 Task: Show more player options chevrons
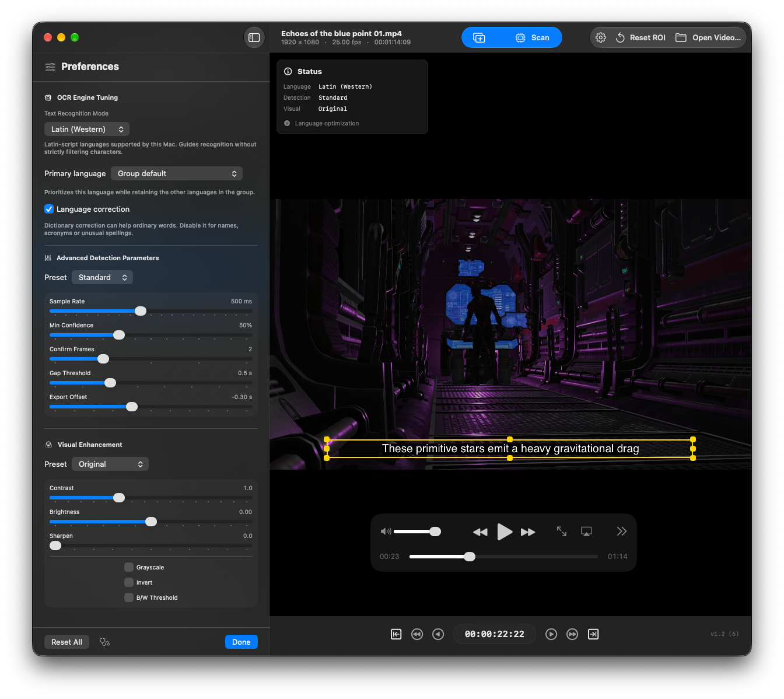(622, 531)
